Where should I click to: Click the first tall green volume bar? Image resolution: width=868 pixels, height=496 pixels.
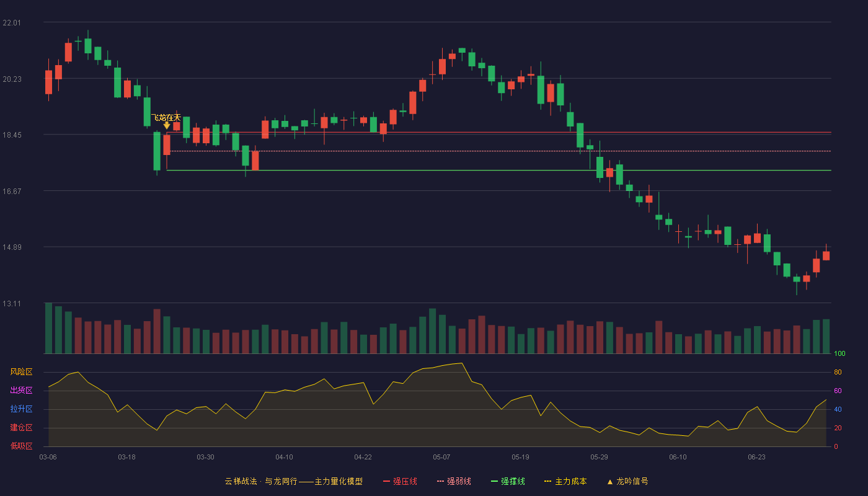pos(48,328)
